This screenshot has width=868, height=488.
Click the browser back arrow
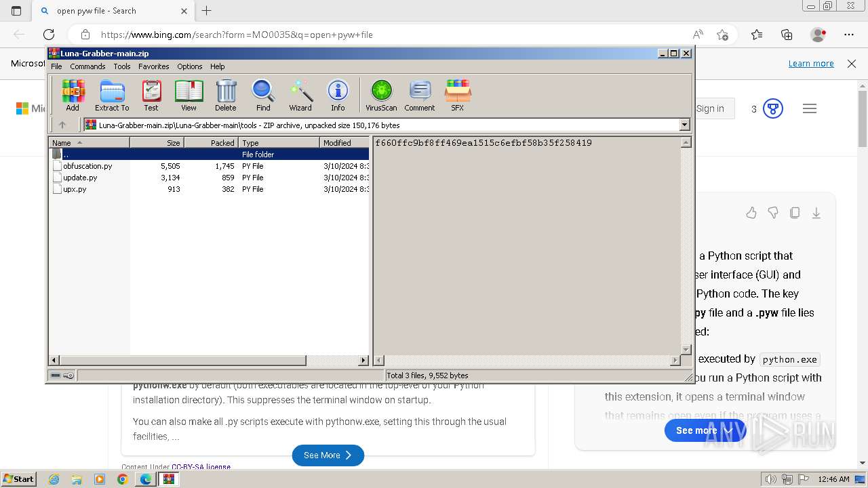19,35
